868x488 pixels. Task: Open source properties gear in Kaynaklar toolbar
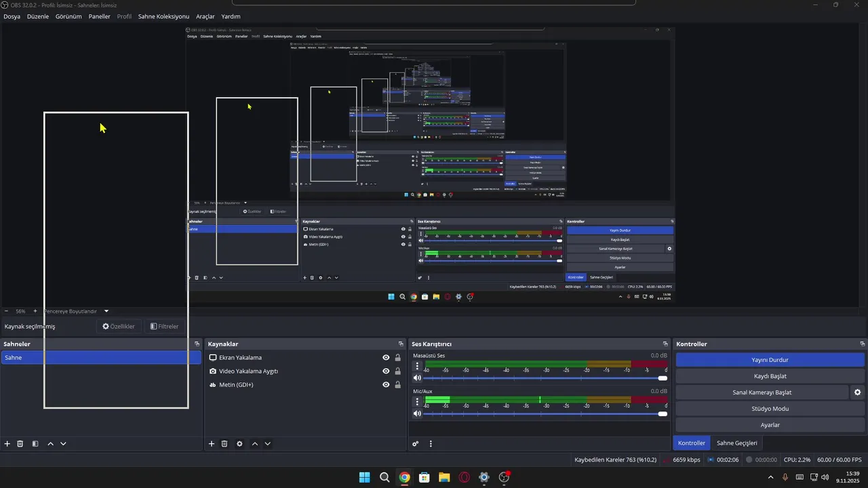point(239,444)
